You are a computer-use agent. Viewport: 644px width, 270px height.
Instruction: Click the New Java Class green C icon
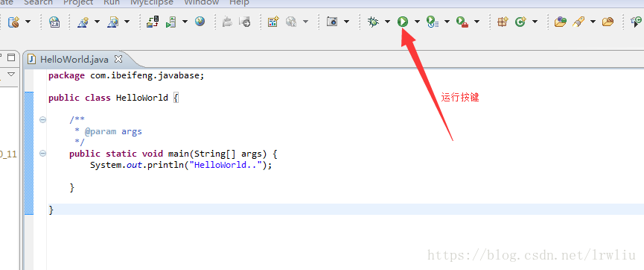pyautogui.click(x=521, y=22)
